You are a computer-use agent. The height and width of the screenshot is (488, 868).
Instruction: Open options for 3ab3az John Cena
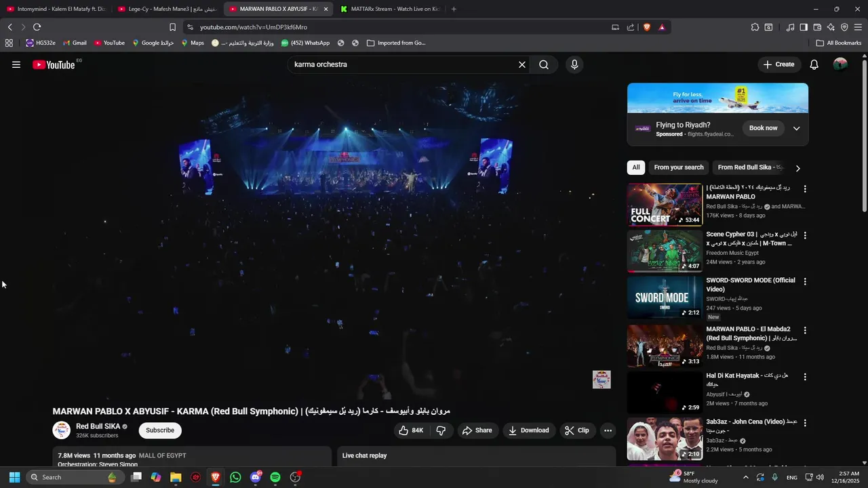[x=805, y=422]
